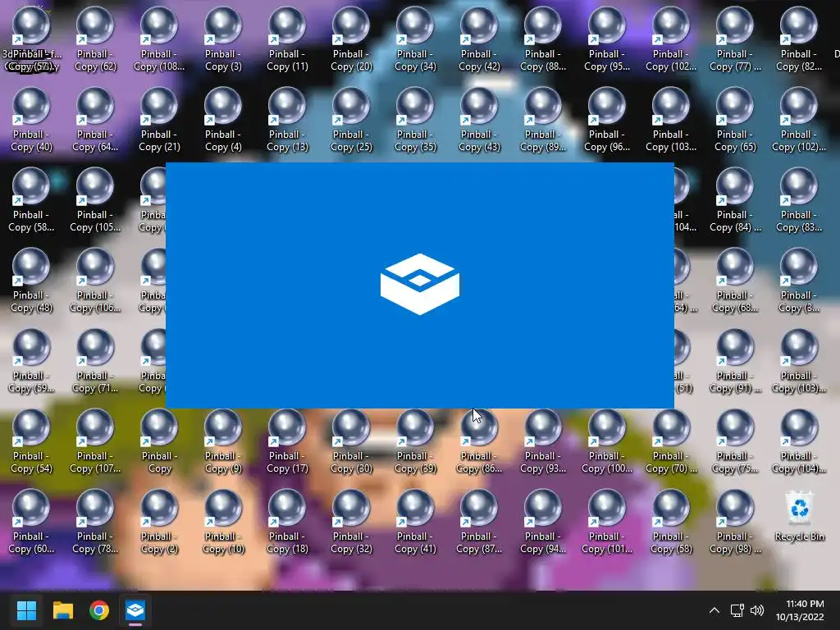
Task: Click the Windows Sandbox splash logo
Action: (x=420, y=284)
